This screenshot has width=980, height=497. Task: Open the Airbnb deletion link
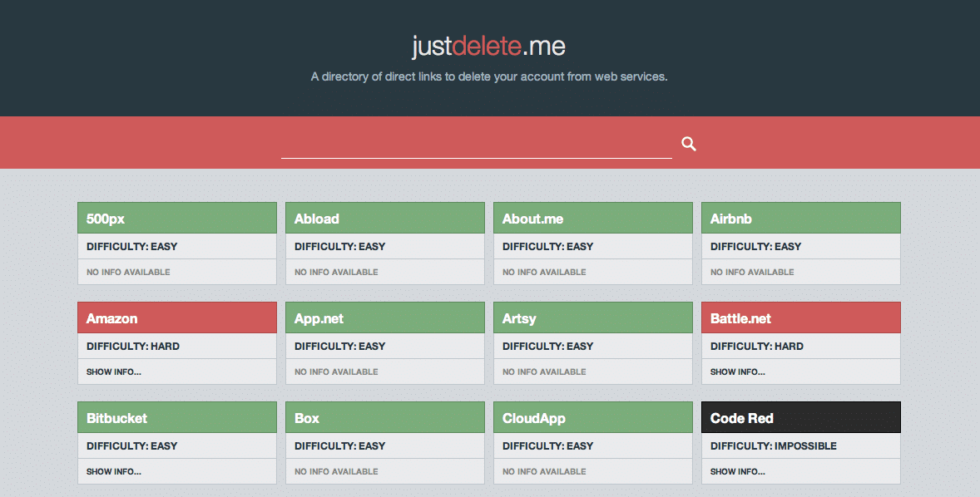[x=801, y=218]
